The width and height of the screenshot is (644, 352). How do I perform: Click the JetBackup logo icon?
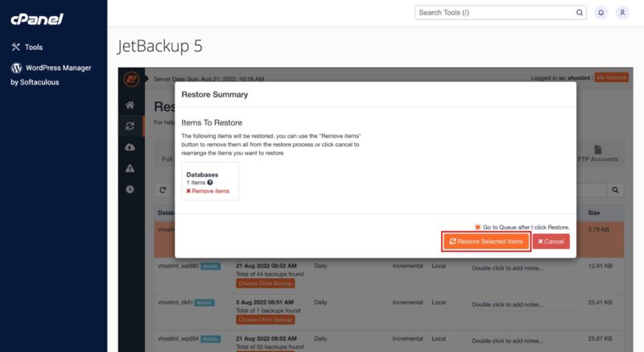pyautogui.click(x=131, y=79)
